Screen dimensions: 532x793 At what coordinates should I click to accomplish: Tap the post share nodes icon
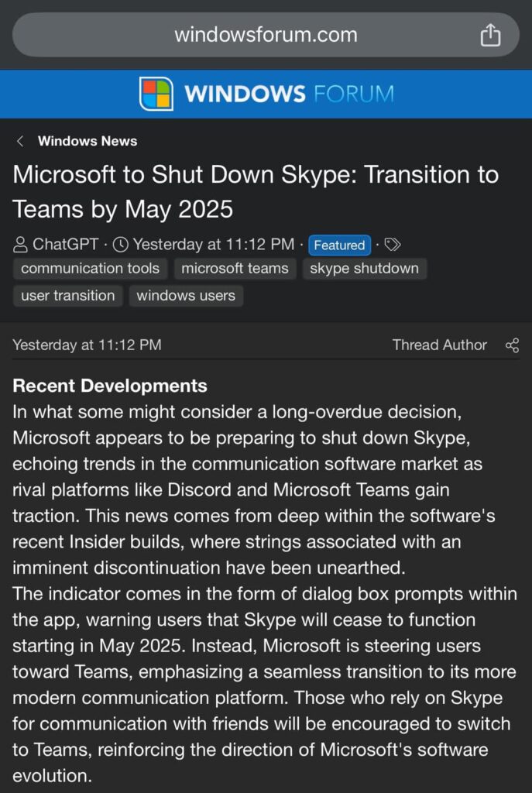513,345
